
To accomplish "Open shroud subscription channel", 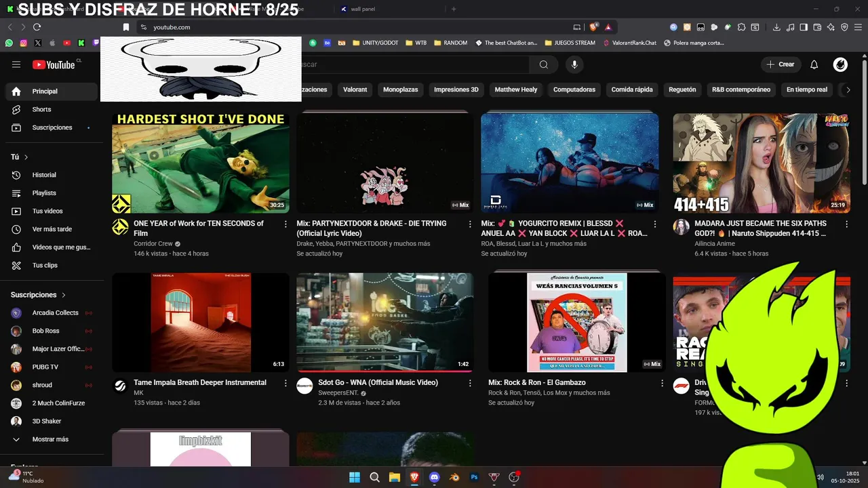I will (53, 385).
